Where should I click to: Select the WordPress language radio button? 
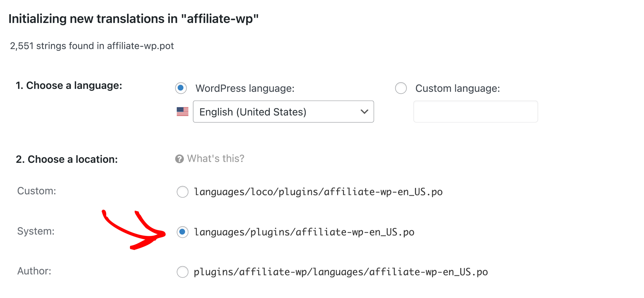pos(181,88)
